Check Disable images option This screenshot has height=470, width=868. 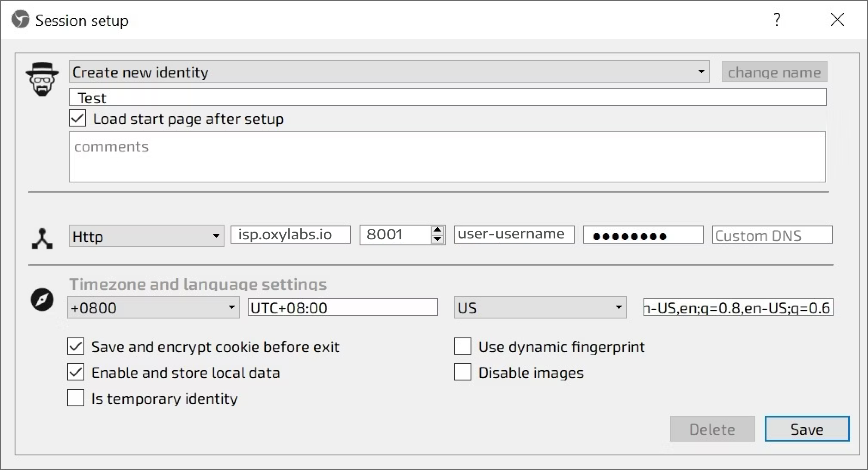[463, 372]
